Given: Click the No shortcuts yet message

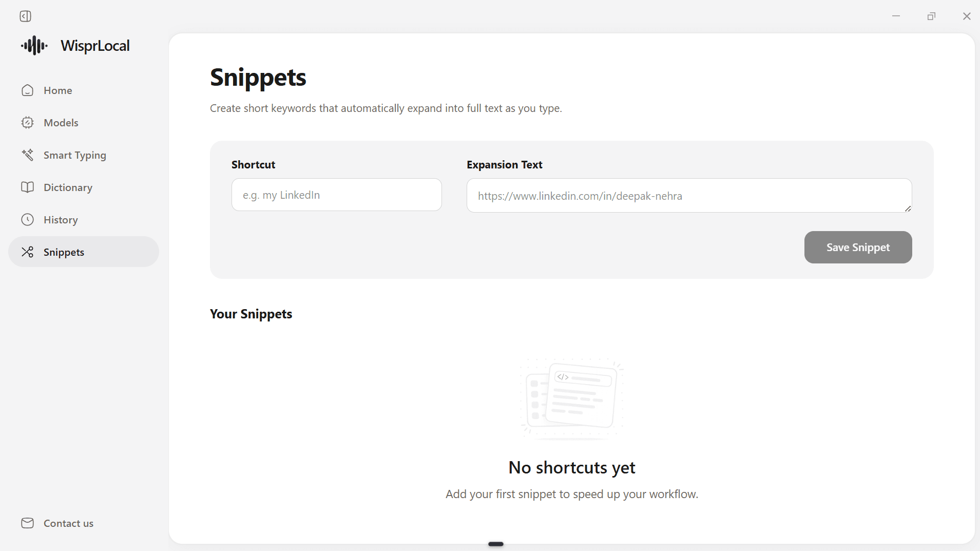Looking at the screenshot, I should click(x=572, y=468).
